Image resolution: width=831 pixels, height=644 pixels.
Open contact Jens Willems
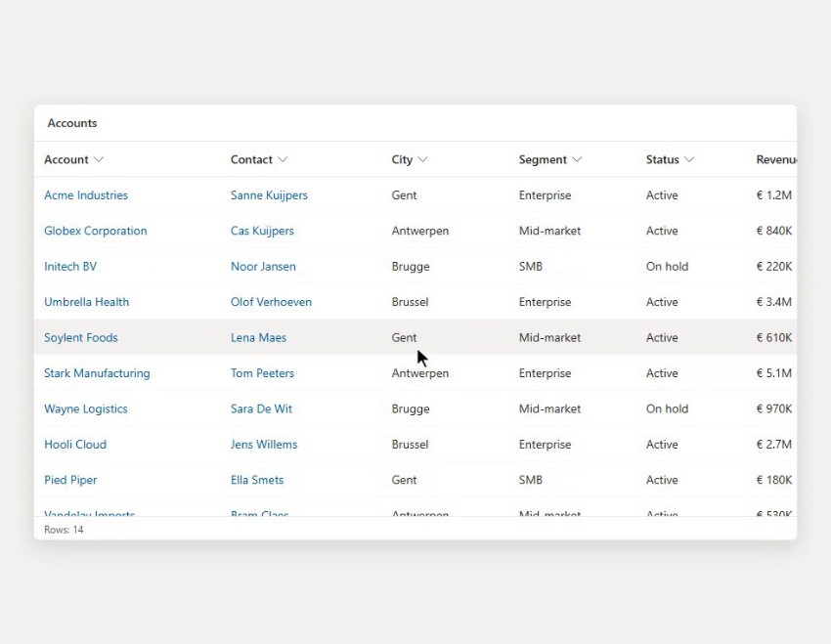[x=264, y=445]
